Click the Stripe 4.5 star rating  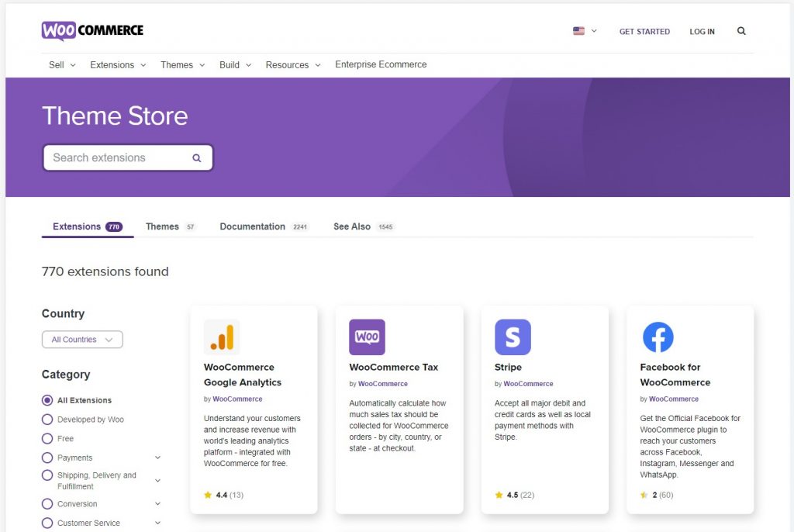tap(515, 495)
